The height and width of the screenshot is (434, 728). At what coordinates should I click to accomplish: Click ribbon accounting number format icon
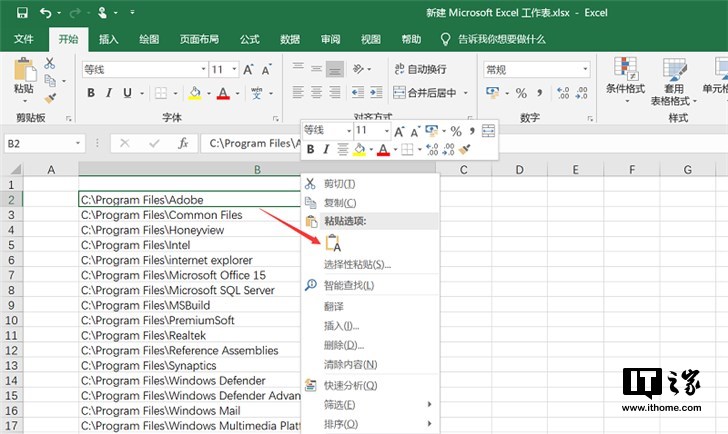(x=493, y=93)
